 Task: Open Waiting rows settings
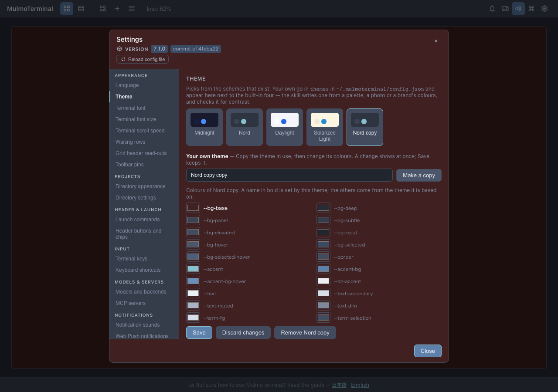pos(144,142)
